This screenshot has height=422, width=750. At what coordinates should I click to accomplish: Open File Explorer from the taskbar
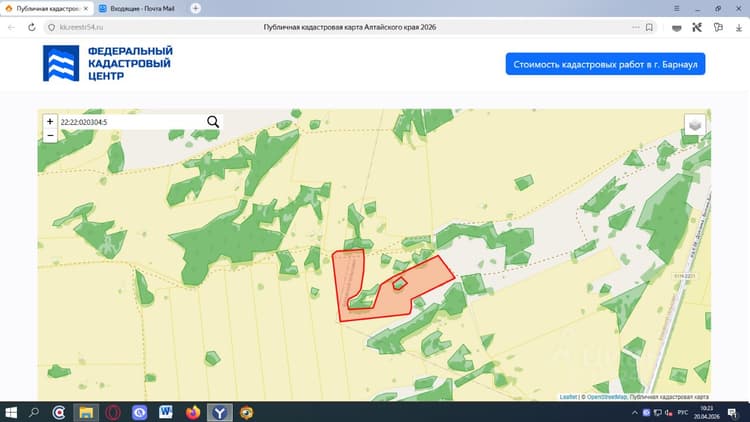[86, 412]
